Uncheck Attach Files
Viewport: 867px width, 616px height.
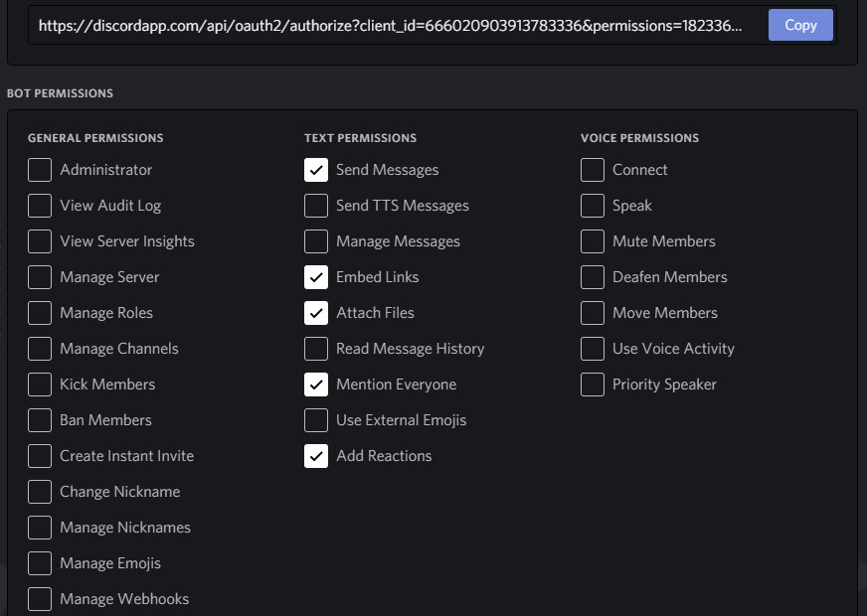pyautogui.click(x=316, y=313)
